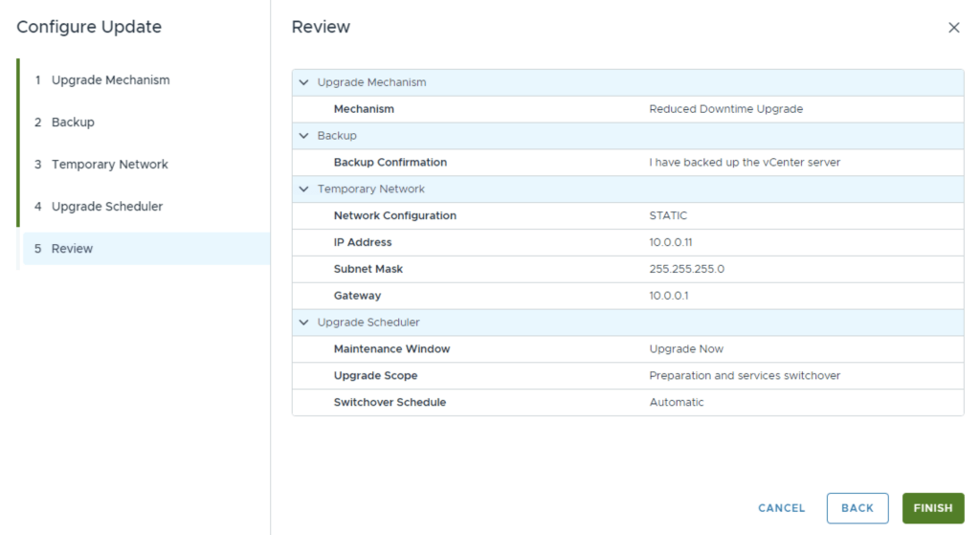Image resolution: width=980 pixels, height=535 pixels.
Task: Close the Configure Update dialog with X
Action: pos(953,28)
